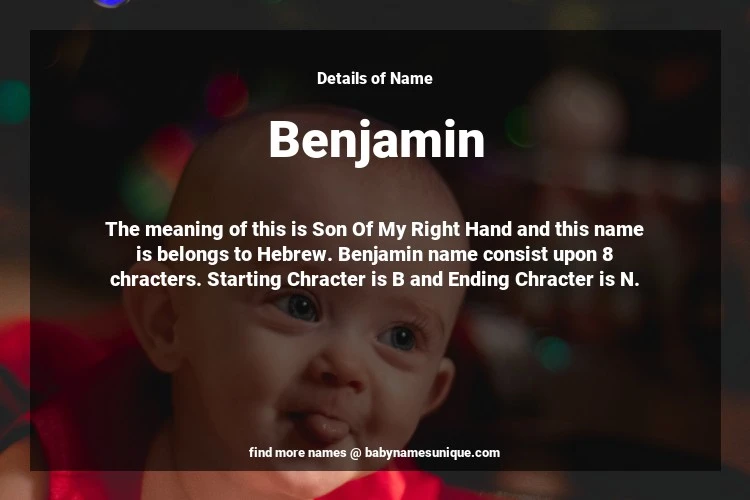Click the "find more names" text
Screen dimensions: 750x500
[x=297, y=453]
